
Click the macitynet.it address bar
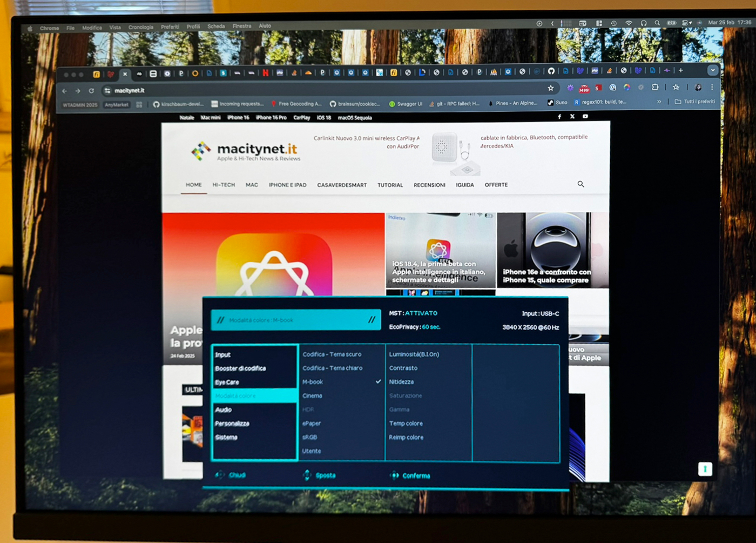[329, 90]
